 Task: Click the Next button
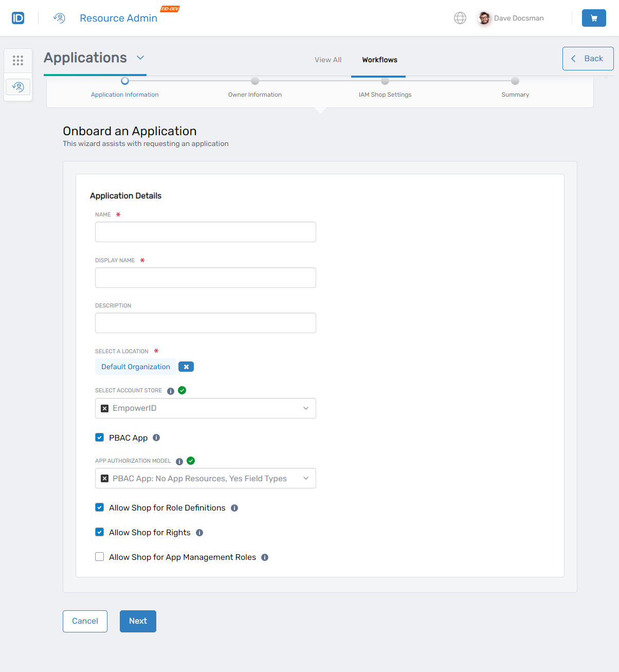137,621
